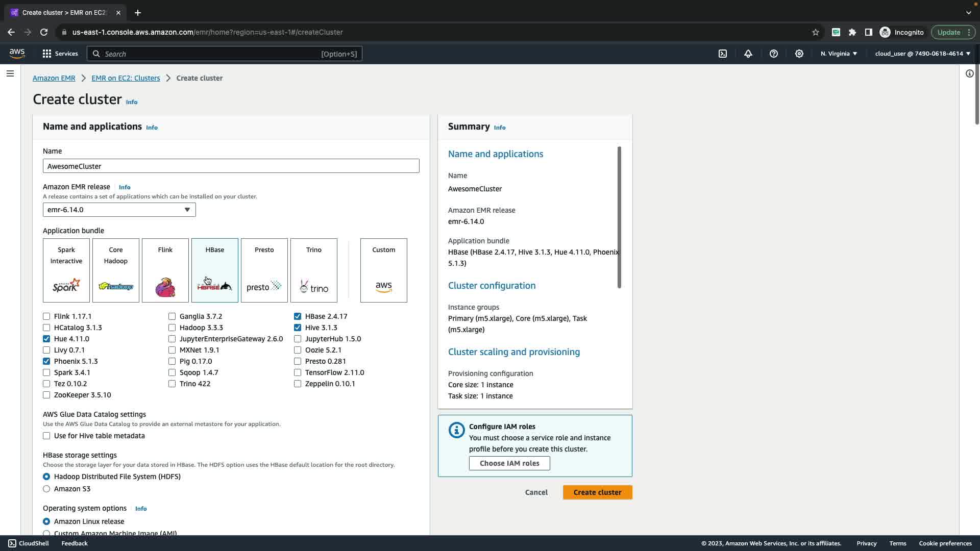Image resolution: width=980 pixels, height=551 pixels.
Task: Check Use for Hive table metadata
Action: pos(46,436)
